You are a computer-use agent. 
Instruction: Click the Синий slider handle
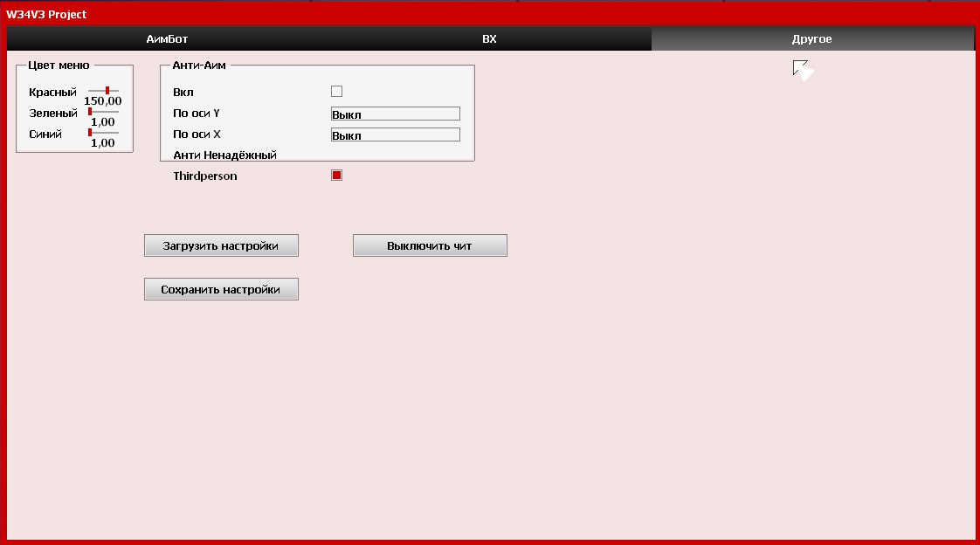90,133
